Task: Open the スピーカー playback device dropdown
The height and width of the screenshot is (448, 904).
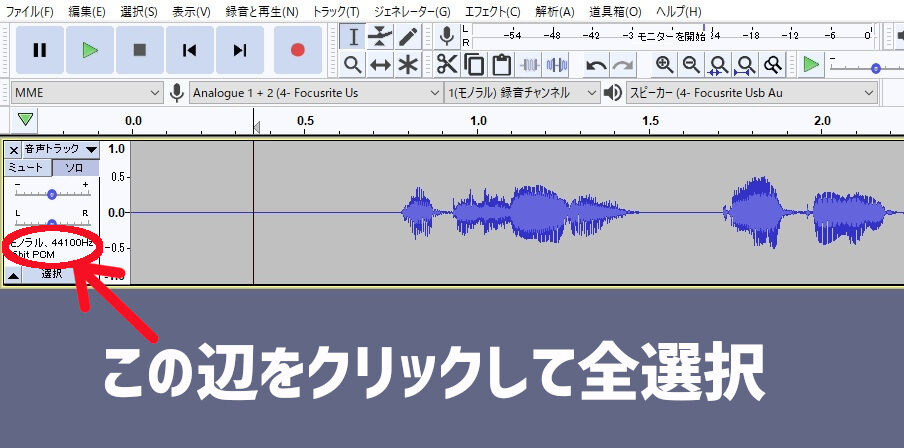Action: [752, 93]
